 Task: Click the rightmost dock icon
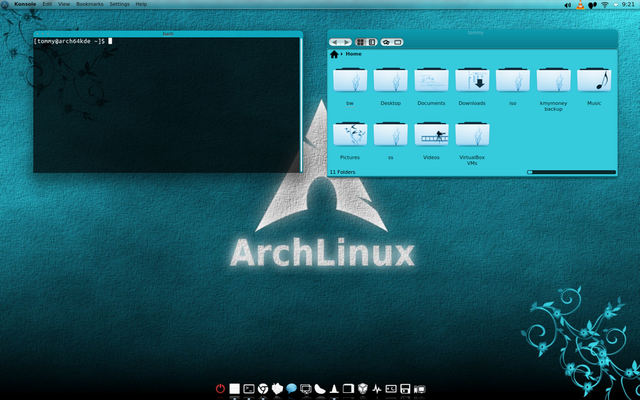tap(420, 389)
